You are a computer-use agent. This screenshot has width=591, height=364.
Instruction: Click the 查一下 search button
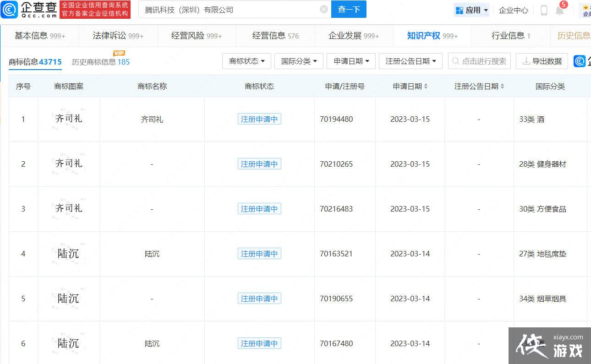pyautogui.click(x=349, y=9)
